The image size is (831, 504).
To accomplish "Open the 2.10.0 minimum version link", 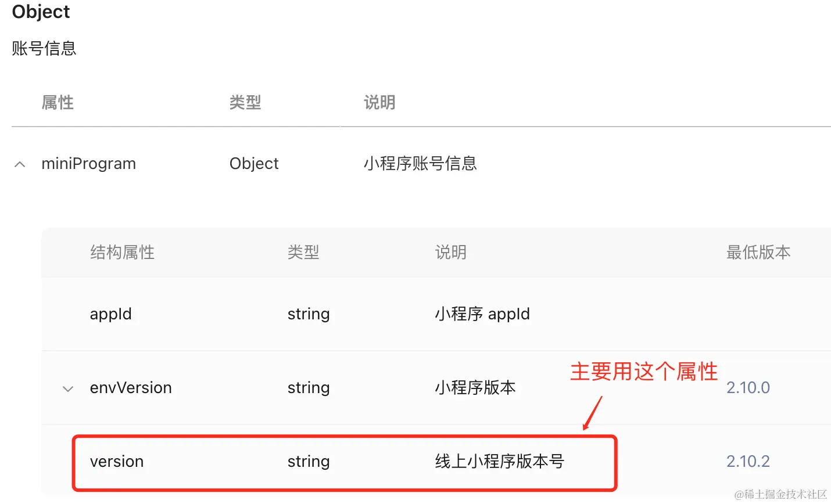I will (748, 387).
